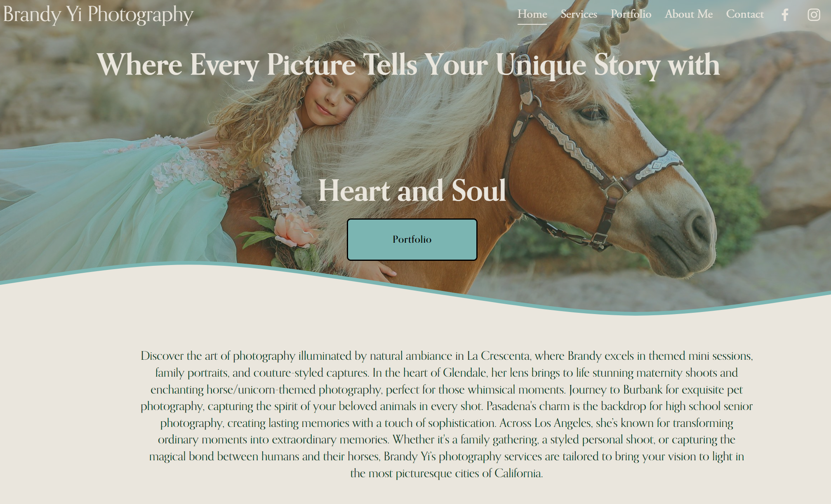Select Portfolio in the top navigation
831x504 pixels.
pyautogui.click(x=631, y=14)
